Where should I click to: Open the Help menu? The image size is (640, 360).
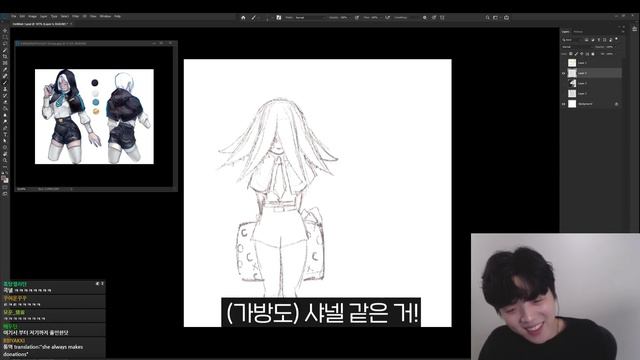coord(118,16)
